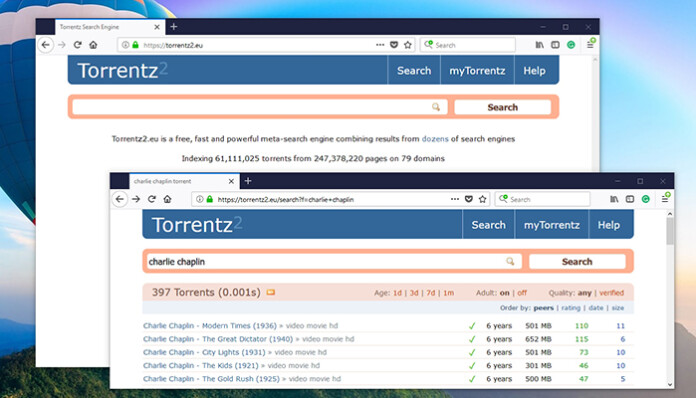Order the results by size
The height and width of the screenshot is (398, 696).
tap(618, 307)
